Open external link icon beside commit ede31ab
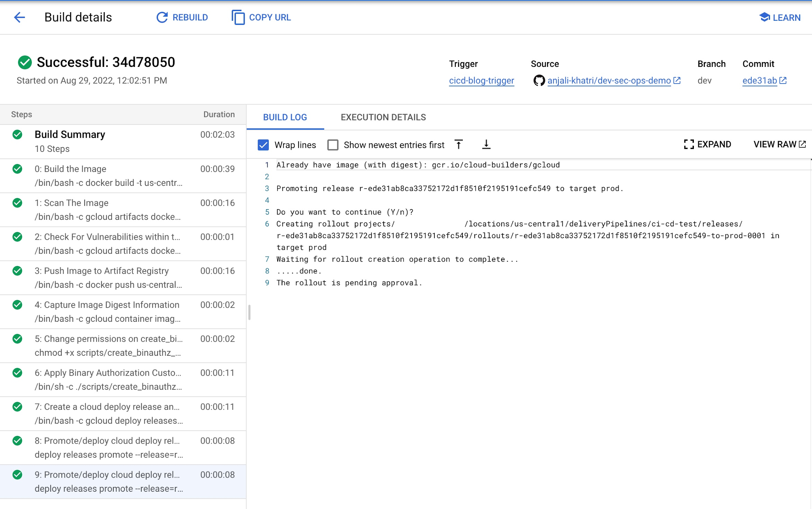Screen dimensions: 812x509 783,81
